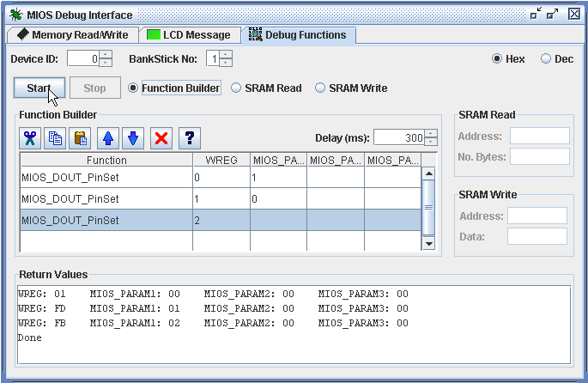Click the Done line in Return Values
Viewport: 588px width, 383px height.
point(30,337)
